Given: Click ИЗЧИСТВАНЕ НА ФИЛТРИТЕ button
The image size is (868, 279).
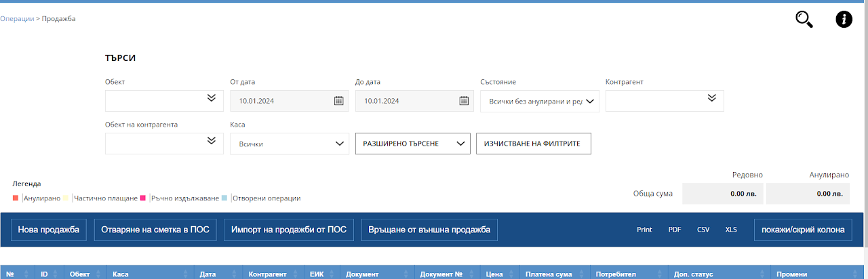Looking at the screenshot, I should pos(534,144).
